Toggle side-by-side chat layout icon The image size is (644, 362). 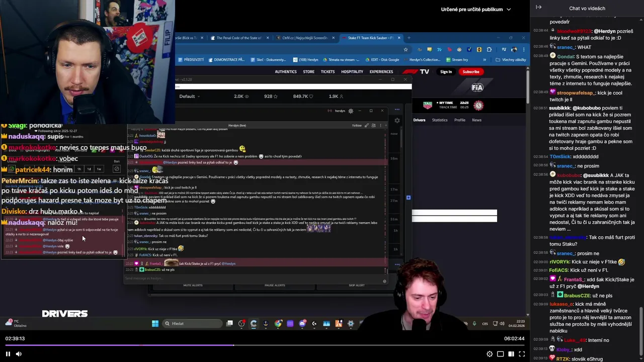(x=511, y=354)
